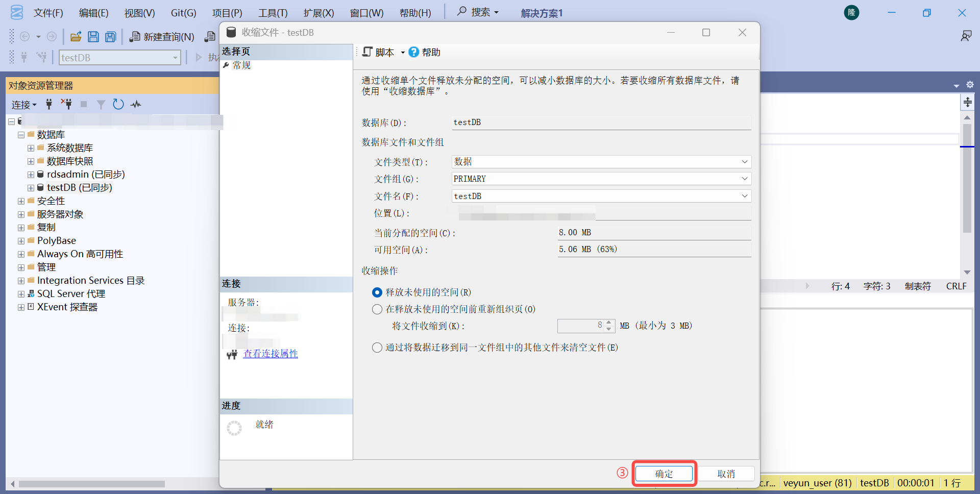
Task: Click the activity monitor icon in Object Explorer
Action: (x=136, y=105)
